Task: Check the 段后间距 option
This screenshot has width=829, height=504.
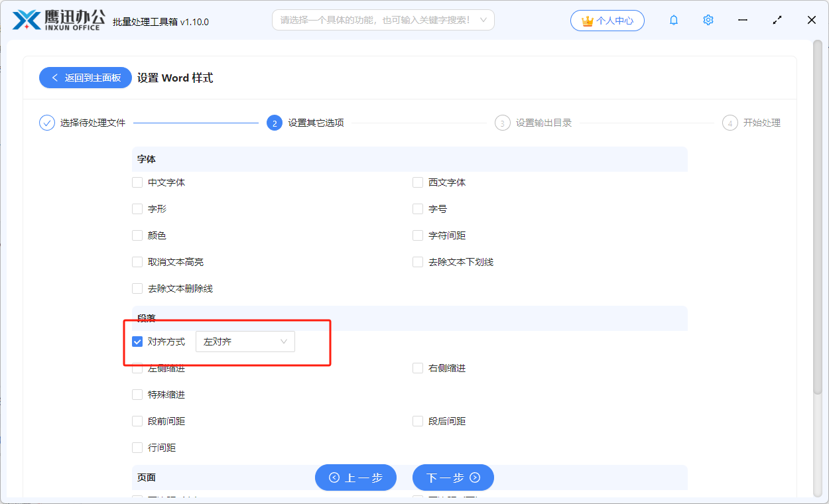Action: [x=418, y=421]
